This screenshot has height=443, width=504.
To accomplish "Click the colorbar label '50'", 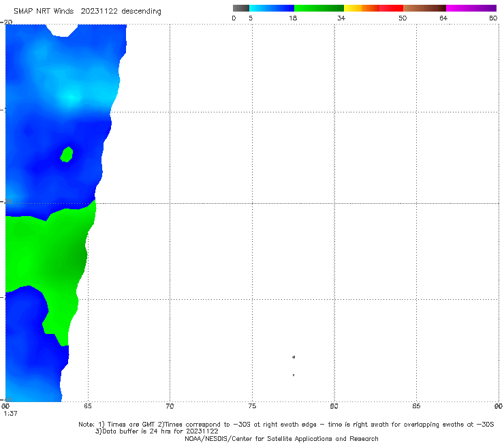I will coord(403,18).
